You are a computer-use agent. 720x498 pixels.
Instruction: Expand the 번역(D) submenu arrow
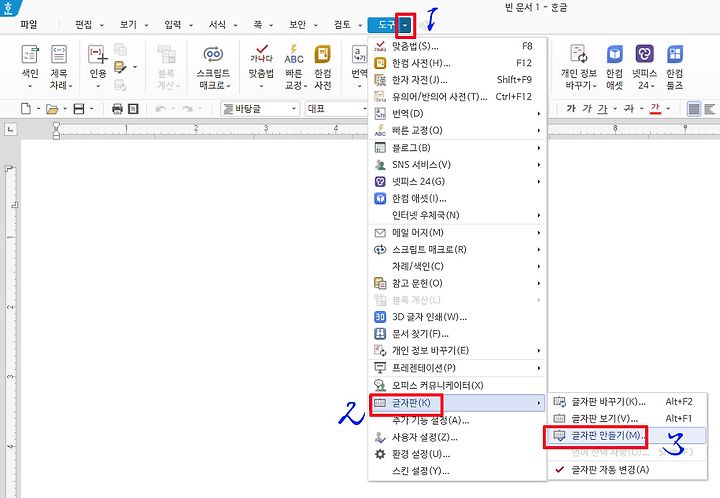pyautogui.click(x=539, y=113)
